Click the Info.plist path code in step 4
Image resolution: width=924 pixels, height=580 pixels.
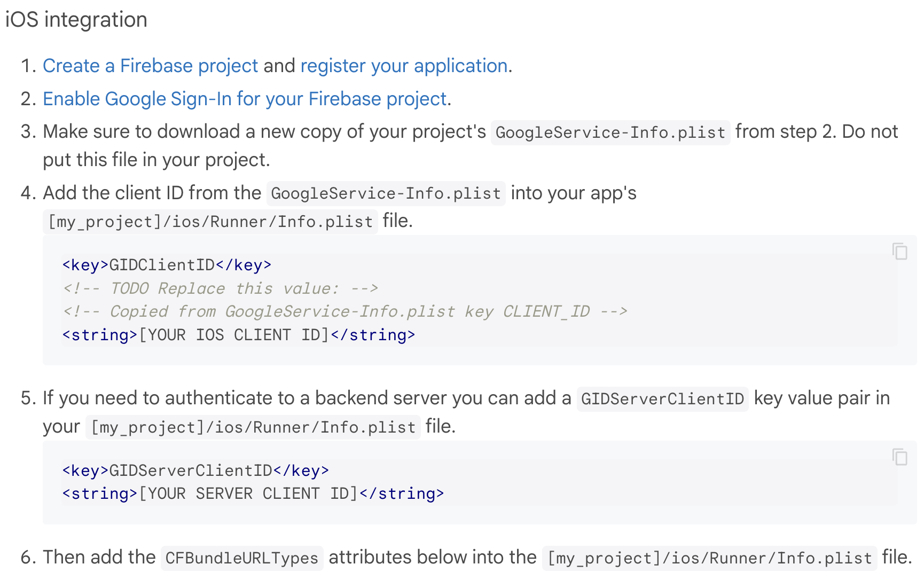(x=210, y=222)
